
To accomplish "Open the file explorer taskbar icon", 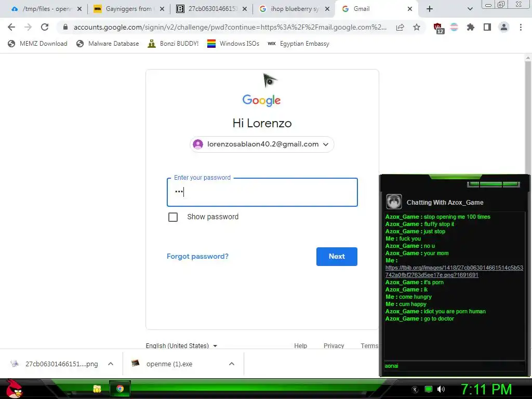I will click(97, 389).
